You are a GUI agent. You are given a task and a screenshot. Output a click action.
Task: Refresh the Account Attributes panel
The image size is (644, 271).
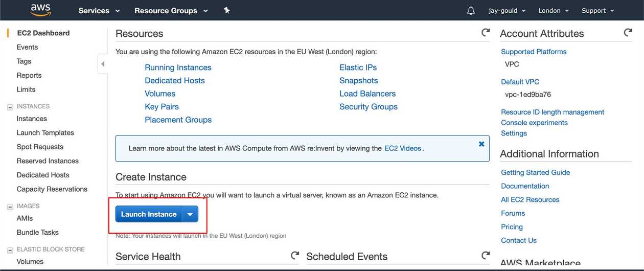628,33
